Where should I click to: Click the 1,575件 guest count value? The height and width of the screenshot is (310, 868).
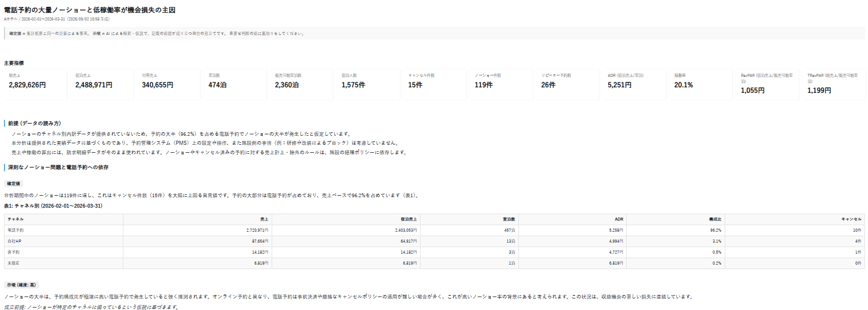click(354, 85)
